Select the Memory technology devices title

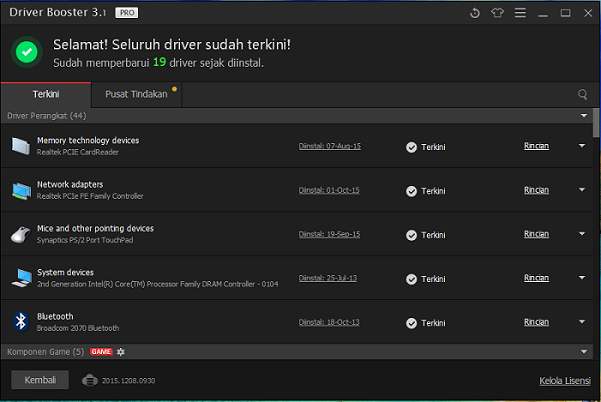pyautogui.click(x=88, y=140)
